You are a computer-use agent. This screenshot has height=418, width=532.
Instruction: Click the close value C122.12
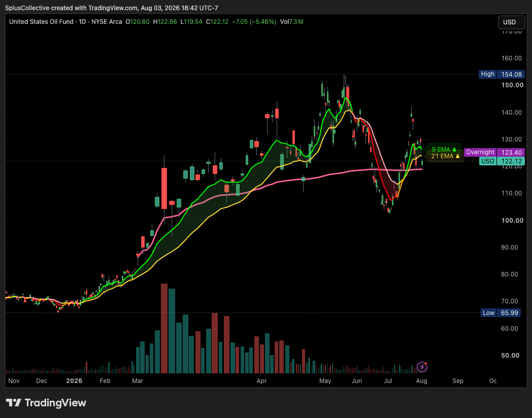(217, 22)
